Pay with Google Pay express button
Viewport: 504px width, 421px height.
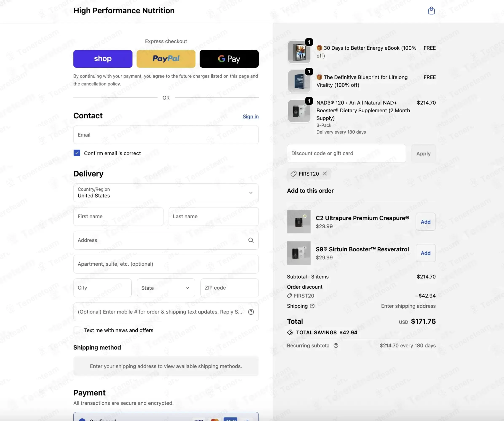point(229,59)
